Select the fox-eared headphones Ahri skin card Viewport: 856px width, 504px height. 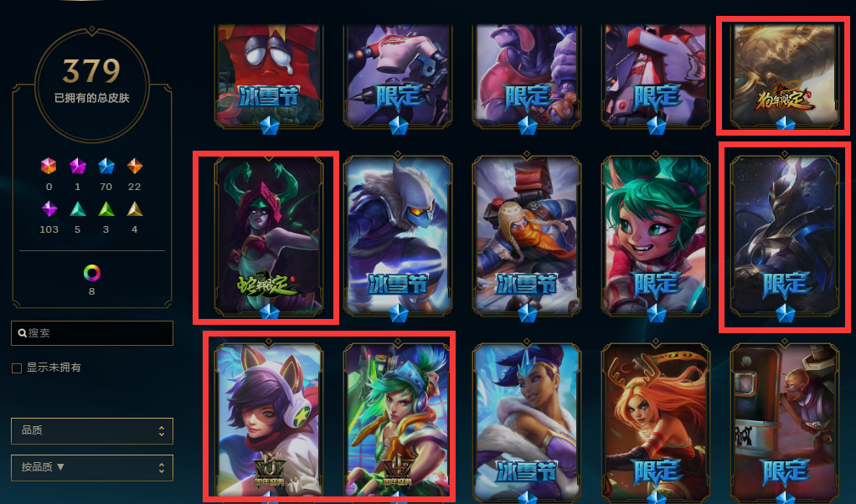coord(269,421)
